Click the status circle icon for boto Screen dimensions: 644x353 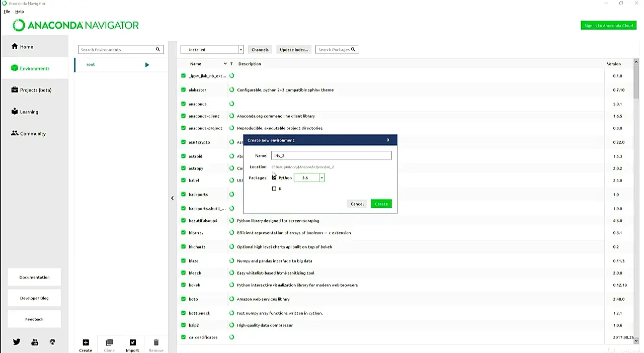[x=232, y=299]
